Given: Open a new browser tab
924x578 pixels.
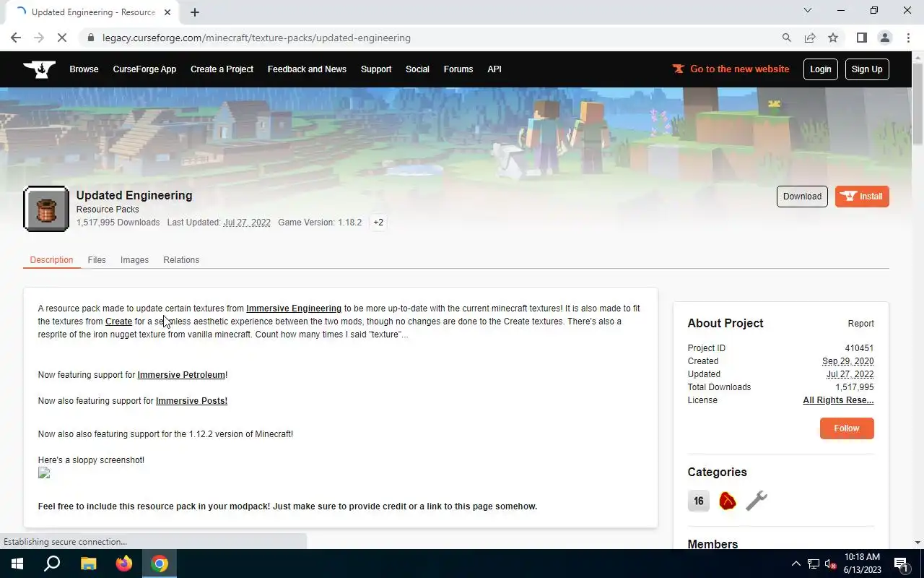Looking at the screenshot, I should (x=195, y=12).
